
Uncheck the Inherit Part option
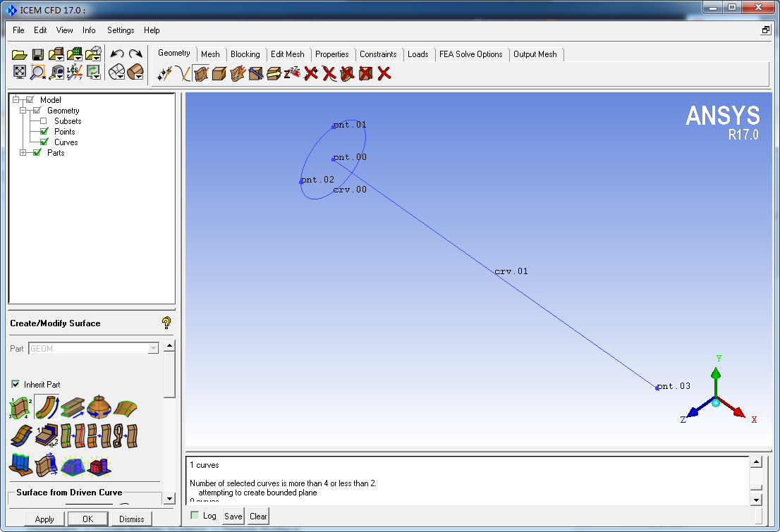coord(16,384)
